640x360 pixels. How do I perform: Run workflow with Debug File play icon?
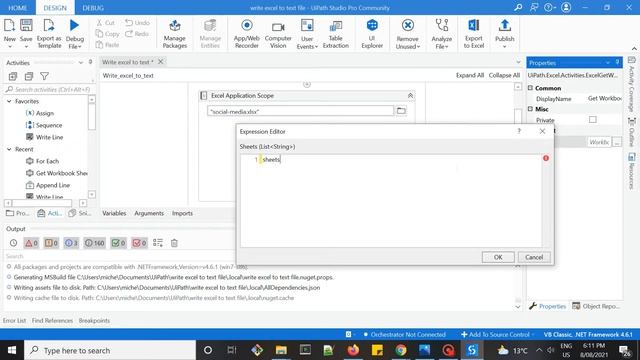click(74, 25)
